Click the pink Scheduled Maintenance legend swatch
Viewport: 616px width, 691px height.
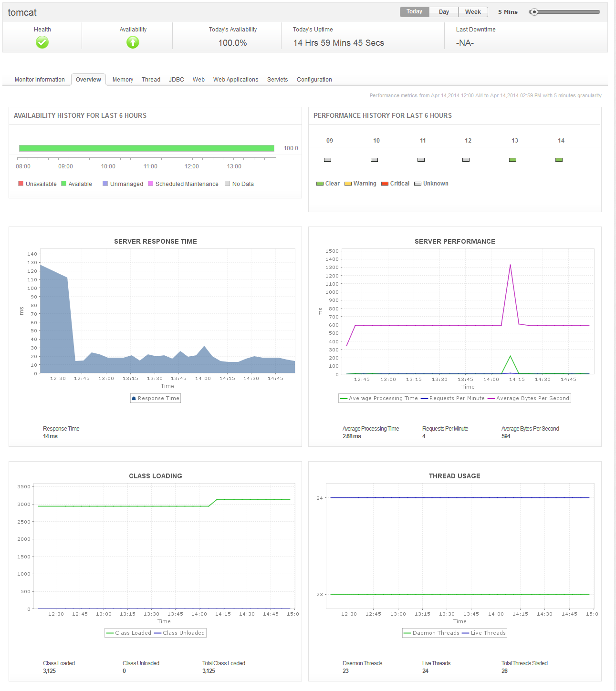click(150, 184)
